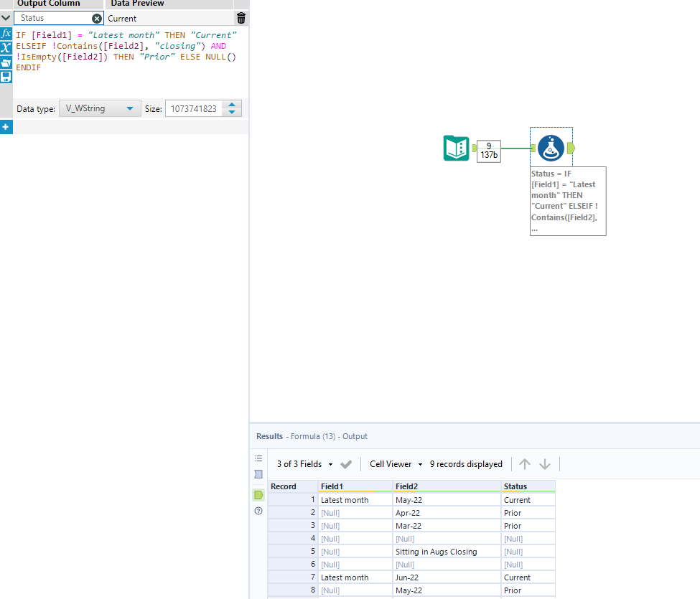700x599 pixels.
Task: Open the columns and constants panel
Action: [6, 48]
